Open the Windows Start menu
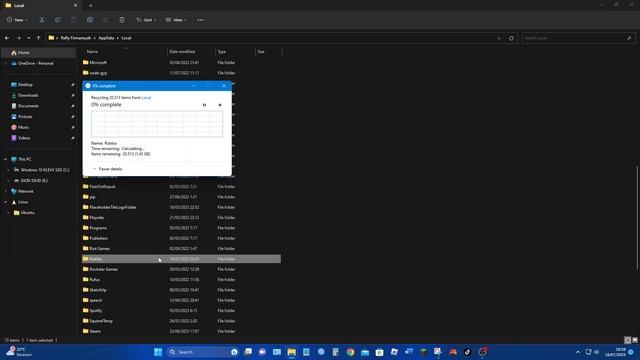640x360 pixels. [158, 352]
